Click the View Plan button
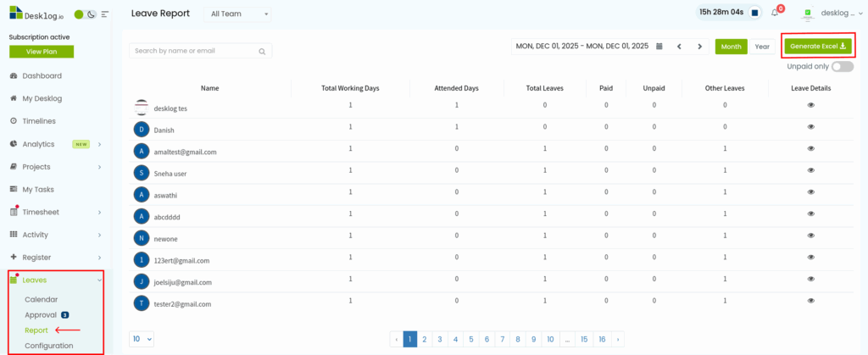The image size is (868, 355). 42,52
